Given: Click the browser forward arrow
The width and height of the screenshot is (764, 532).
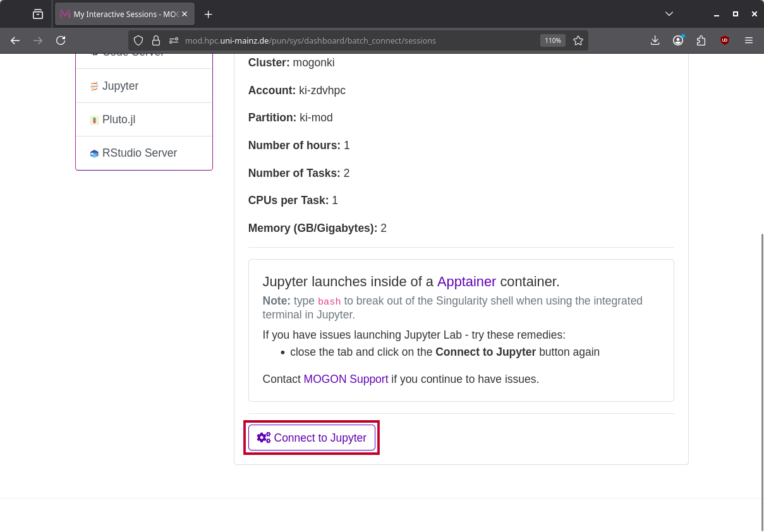Looking at the screenshot, I should coord(38,40).
